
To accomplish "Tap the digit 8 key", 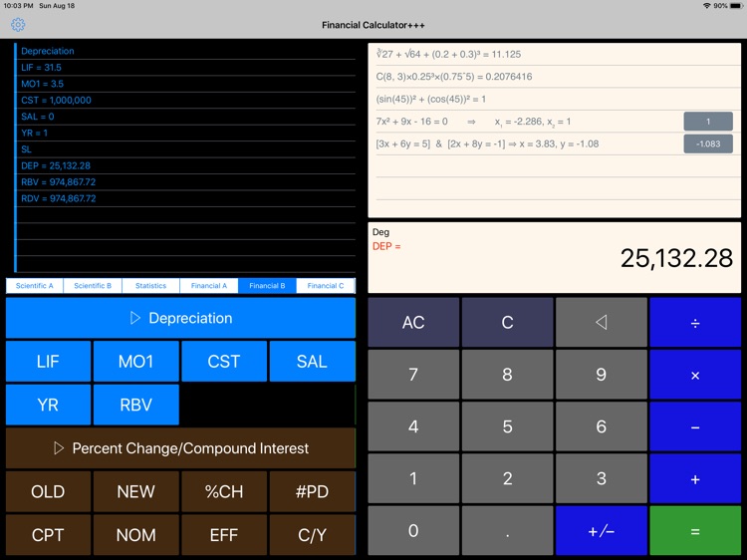I will pos(507,375).
